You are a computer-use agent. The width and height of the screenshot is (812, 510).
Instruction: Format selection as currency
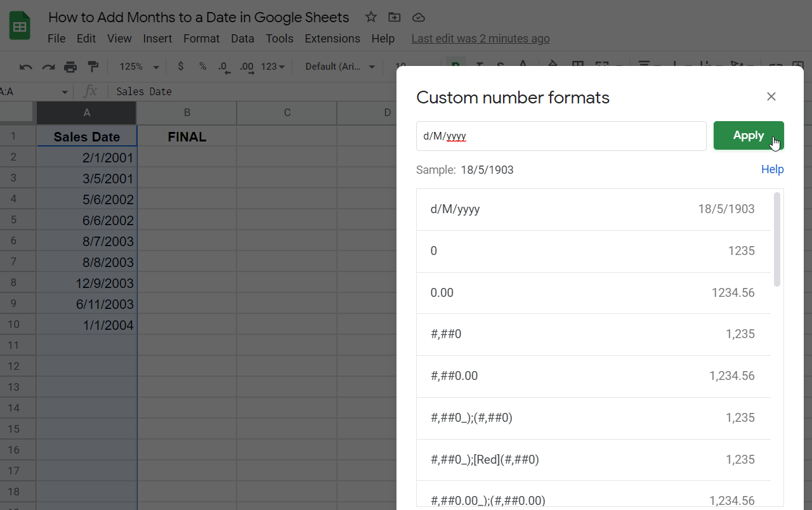180,67
